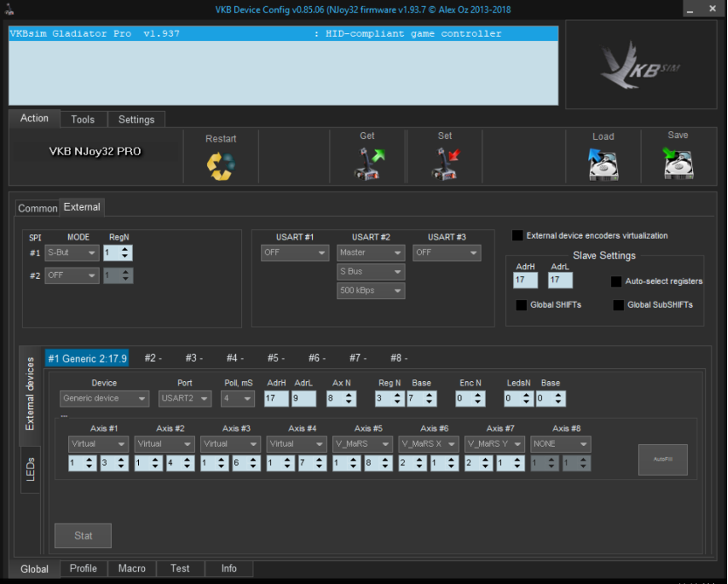Enable External device encoders virtualization
The height and width of the screenshot is (584, 728).
(x=518, y=236)
